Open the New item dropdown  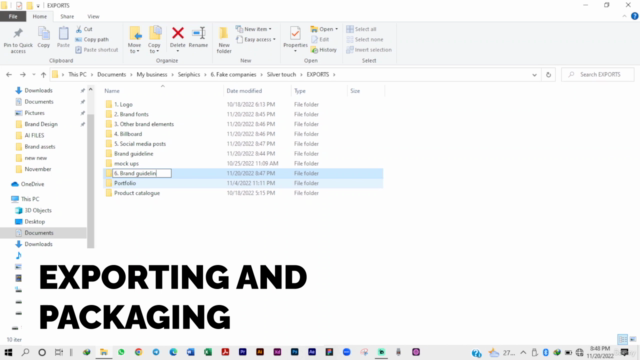coord(253,29)
